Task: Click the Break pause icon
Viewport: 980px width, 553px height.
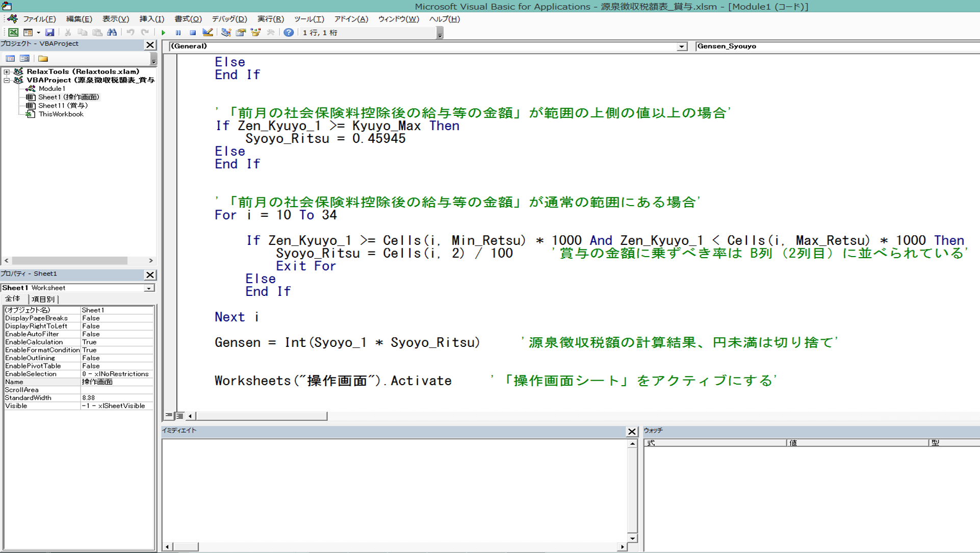Action: pyautogui.click(x=178, y=32)
